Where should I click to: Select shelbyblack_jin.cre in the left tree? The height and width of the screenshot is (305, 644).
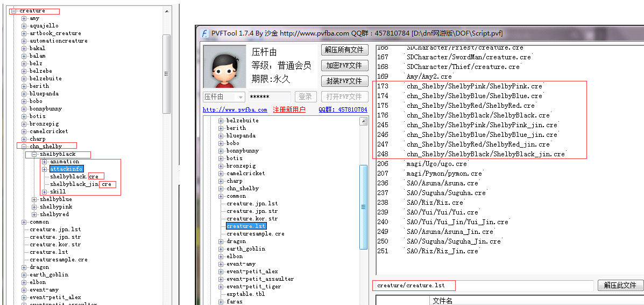click(x=81, y=184)
